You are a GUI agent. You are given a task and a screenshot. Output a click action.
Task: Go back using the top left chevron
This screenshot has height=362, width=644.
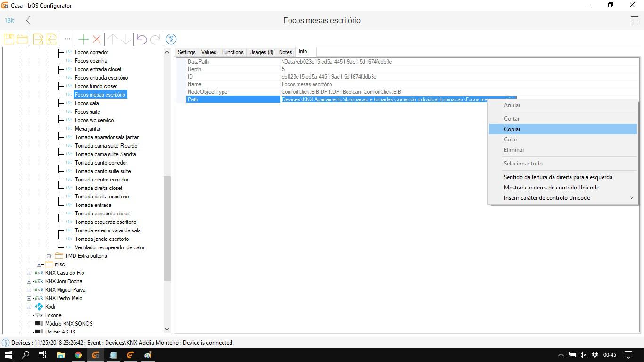point(29,20)
